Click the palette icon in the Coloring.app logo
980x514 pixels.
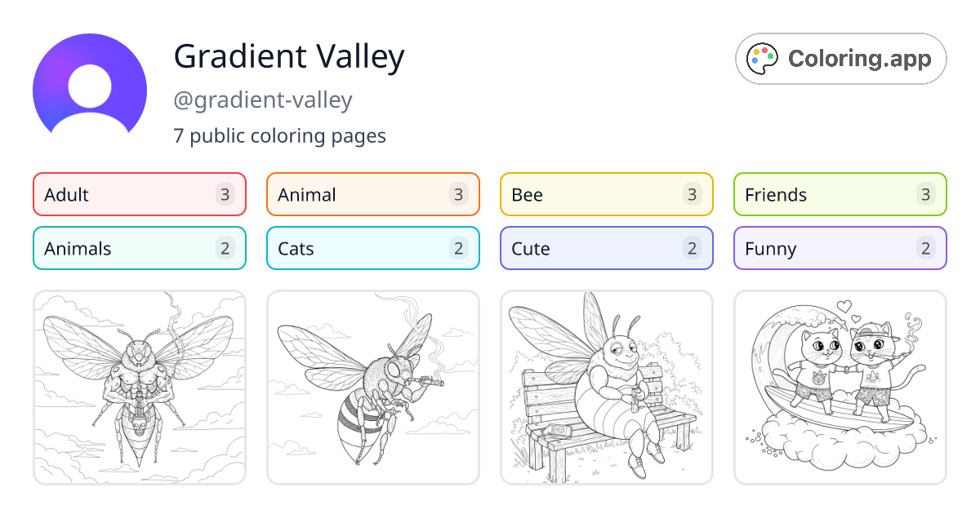click(x=763, y=58)
